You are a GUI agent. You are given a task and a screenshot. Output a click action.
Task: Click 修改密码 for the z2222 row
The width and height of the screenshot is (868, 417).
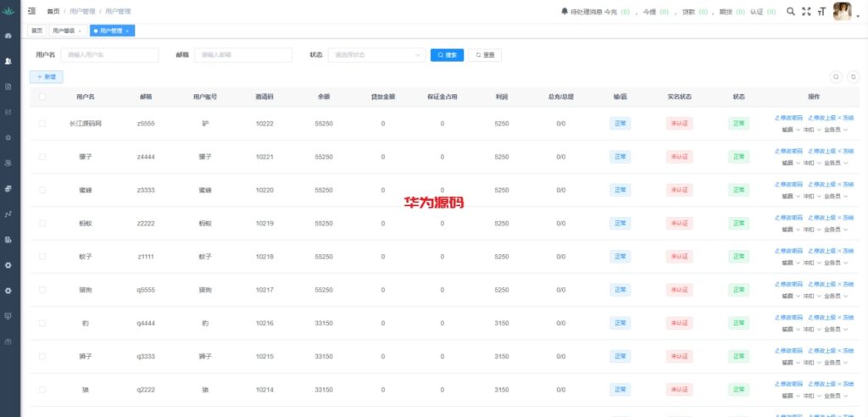pyautogui.click(x=788, y=217)
